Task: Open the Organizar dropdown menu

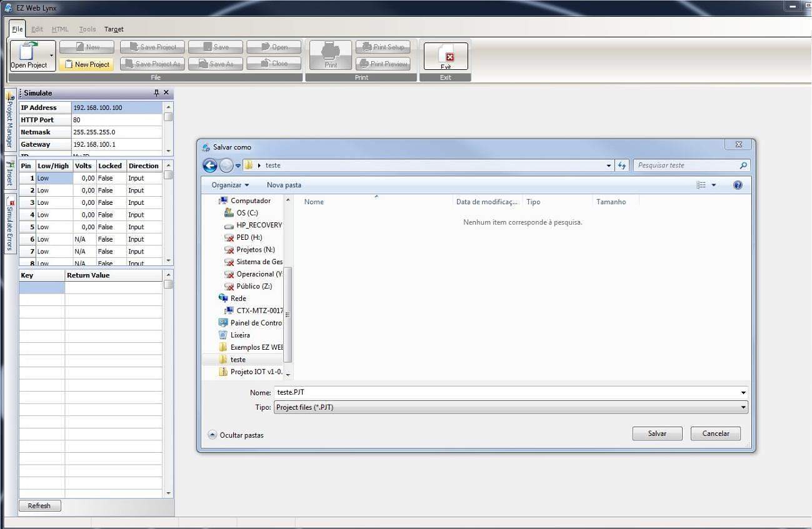Action: pos(230,185)
